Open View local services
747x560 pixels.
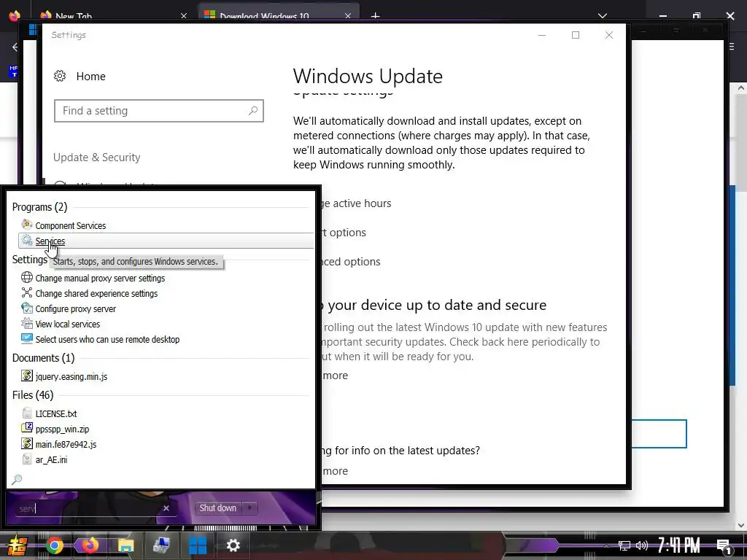[x=68, y=324]
